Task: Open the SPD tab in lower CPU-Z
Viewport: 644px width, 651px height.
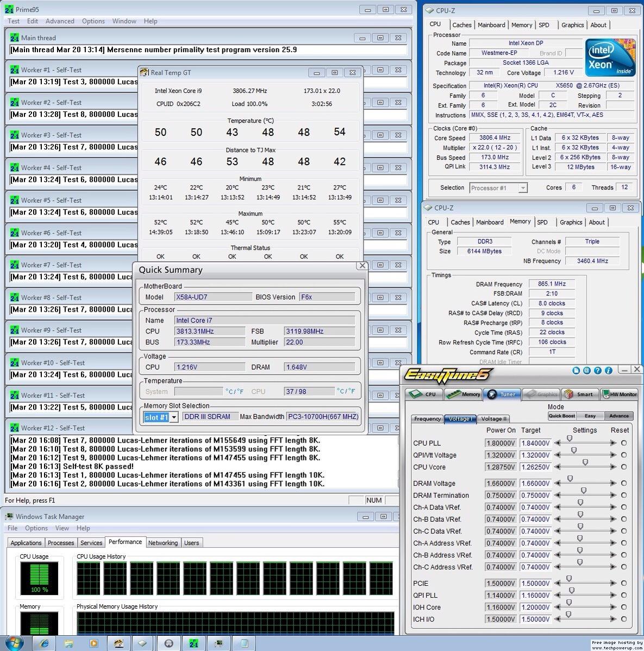Action: (x=542, y=222)
